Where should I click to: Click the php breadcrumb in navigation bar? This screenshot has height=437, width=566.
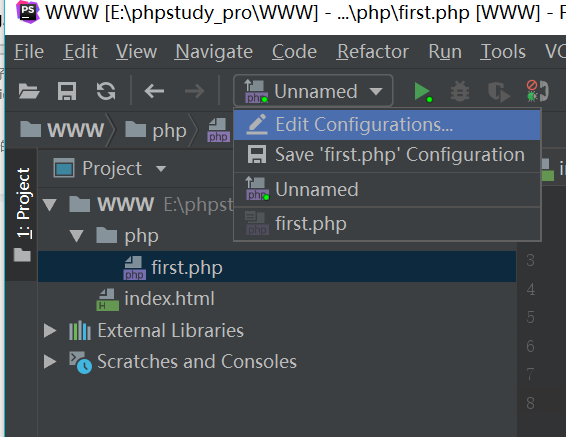(x=156, y=130)
